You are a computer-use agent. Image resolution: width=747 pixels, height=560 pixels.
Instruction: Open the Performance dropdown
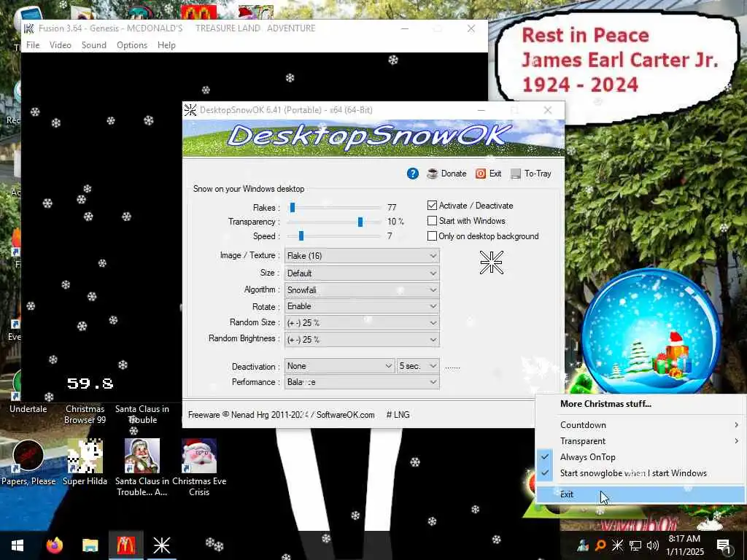pos(362,382)
